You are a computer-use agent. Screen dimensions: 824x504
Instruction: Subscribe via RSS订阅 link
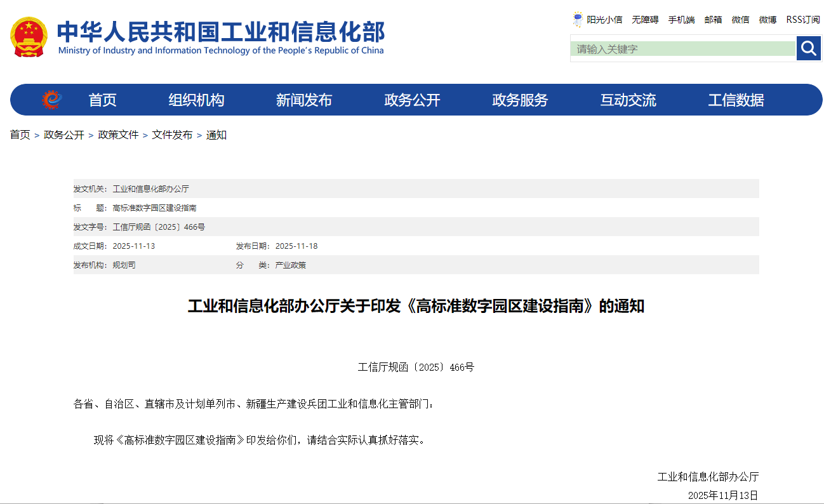pyautogui.click(x=803, y=20)
